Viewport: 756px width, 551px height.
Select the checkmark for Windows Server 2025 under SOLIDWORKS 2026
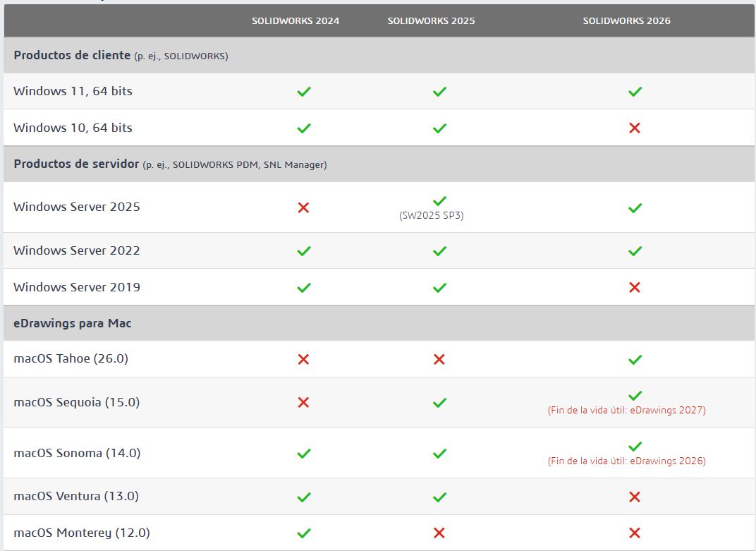coord(635,207)
